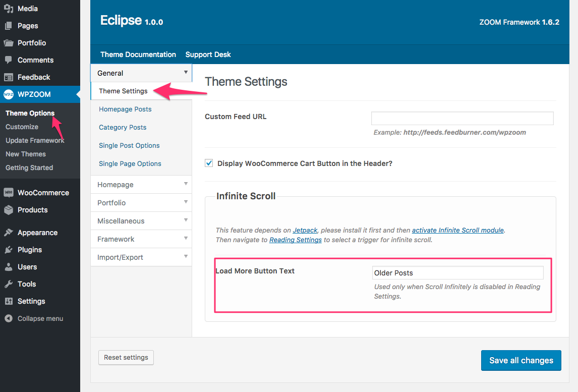
Task: Expand the Import/Export section
Action: [141, 257]
